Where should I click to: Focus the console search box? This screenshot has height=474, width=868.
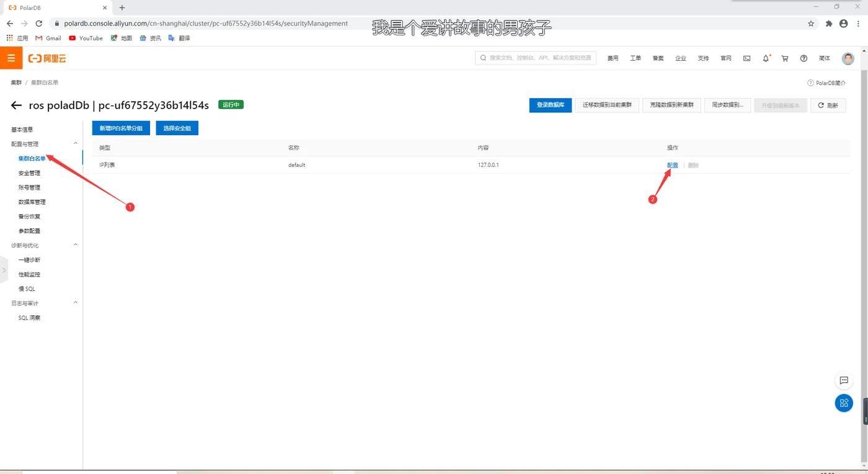[x=536, y=58]
